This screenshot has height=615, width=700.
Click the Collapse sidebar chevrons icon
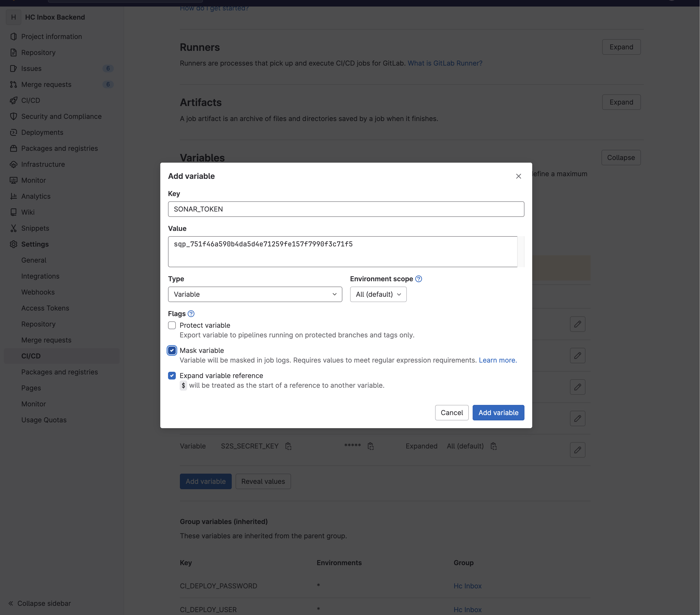point(11,603)
